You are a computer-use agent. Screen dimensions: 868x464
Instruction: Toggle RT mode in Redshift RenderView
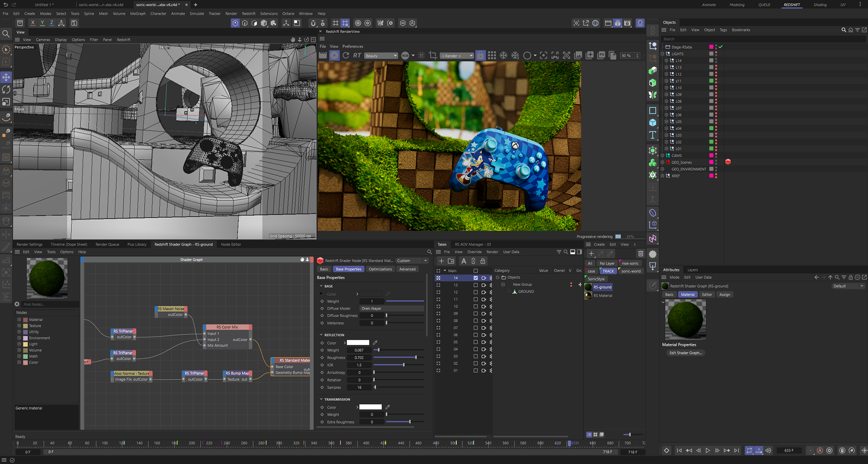coord(357,56)
